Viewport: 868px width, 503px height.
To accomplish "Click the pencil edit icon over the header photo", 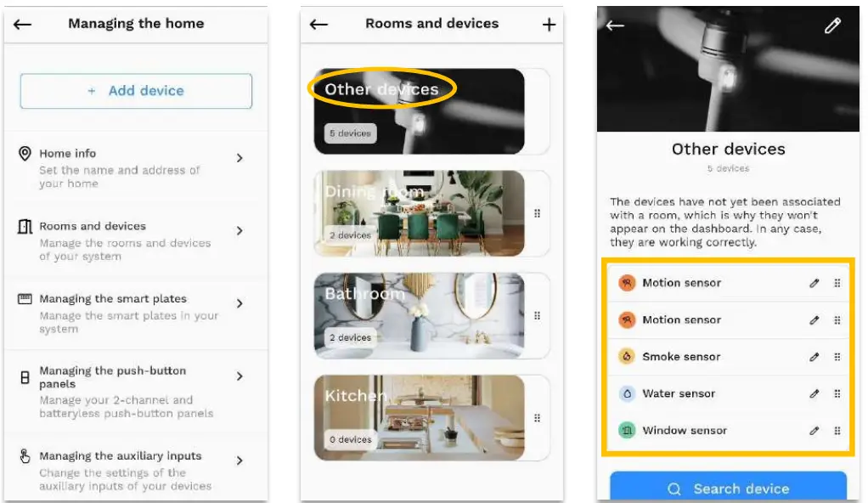I will pyautogui.click(x=832, y=25).
